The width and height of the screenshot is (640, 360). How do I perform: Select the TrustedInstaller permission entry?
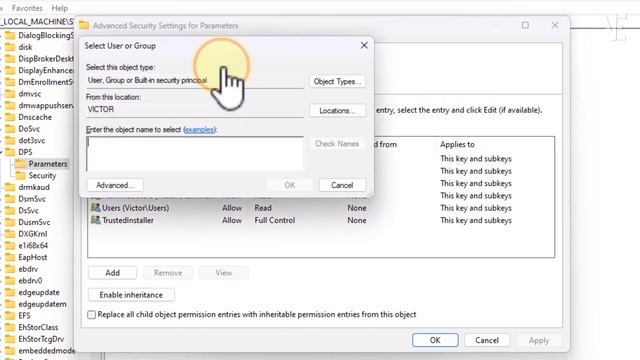coord(321,220)
